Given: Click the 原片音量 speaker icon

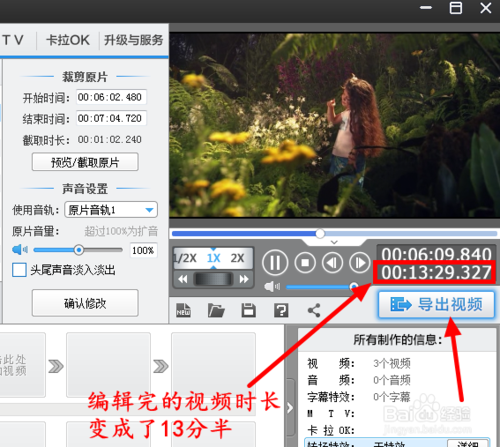Looking at the screenshot, I should [x=20, y=249].
